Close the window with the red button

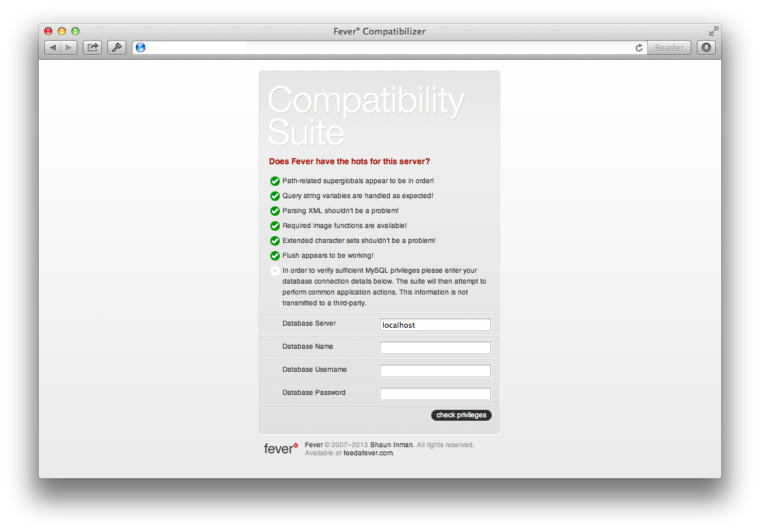pyautogui.click(x=48, y=31)
